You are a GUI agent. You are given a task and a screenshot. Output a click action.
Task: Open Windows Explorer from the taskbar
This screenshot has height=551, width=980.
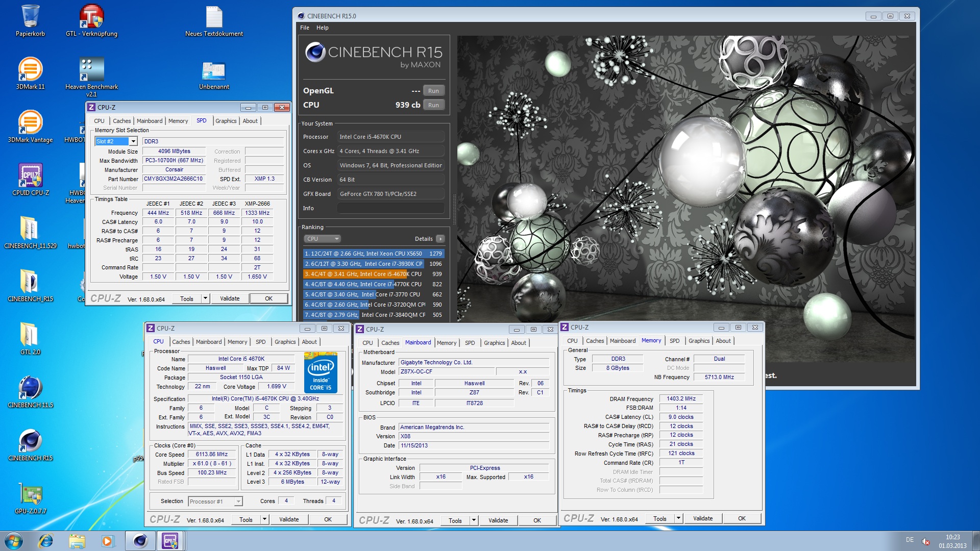pos(77,541)
